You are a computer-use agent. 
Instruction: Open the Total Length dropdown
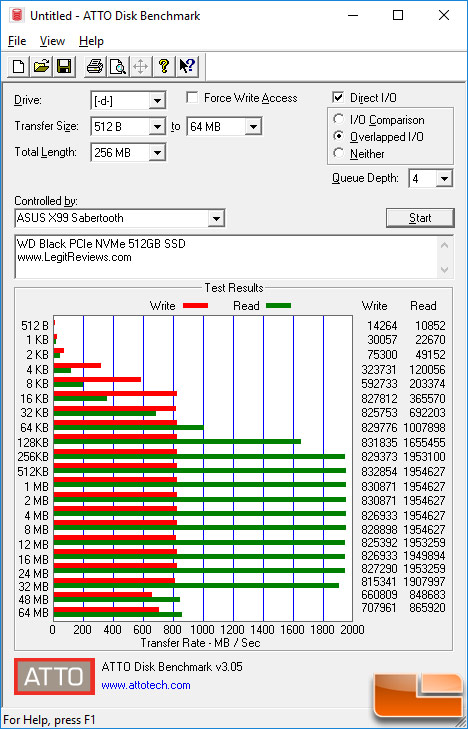[158, 152]
